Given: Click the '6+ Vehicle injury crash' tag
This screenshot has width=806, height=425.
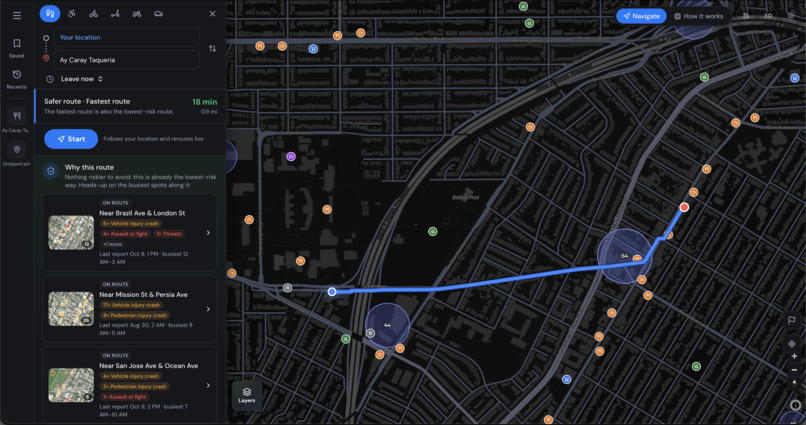Looking at the screenshot, I should [131, 224].
